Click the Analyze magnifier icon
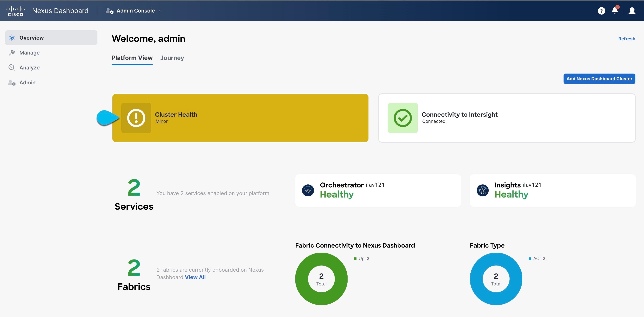The width and height of the screenshot is (644, 317). point(12,68)
